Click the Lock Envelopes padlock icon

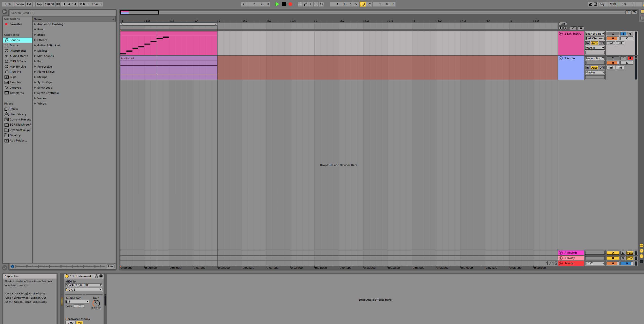pos(581,28)
